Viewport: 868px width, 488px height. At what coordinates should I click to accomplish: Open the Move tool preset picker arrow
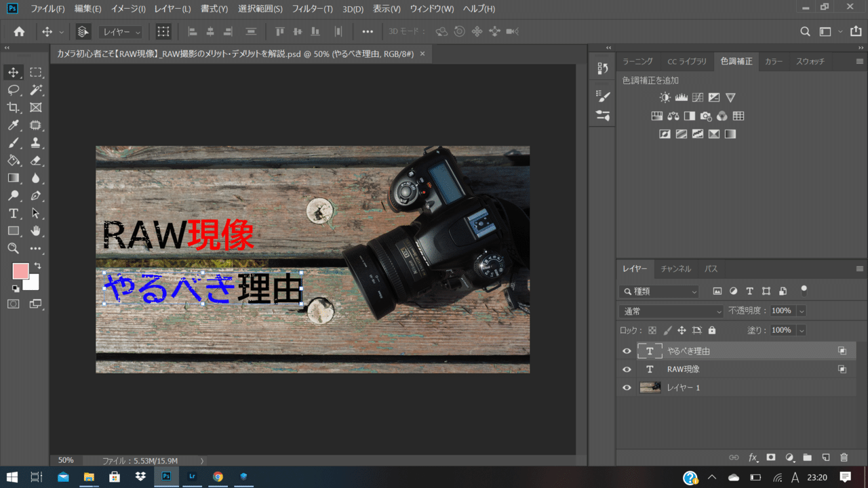tap(62, 32)
